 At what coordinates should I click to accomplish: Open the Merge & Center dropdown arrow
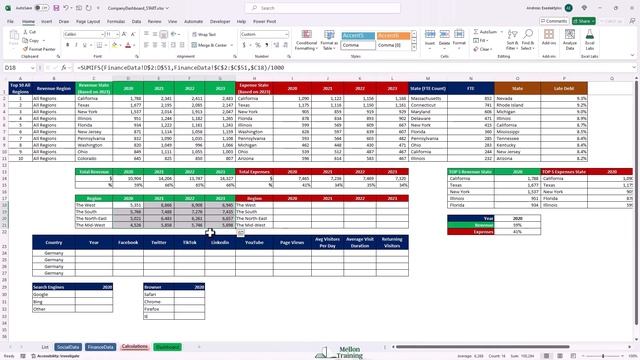coord(231,45)
